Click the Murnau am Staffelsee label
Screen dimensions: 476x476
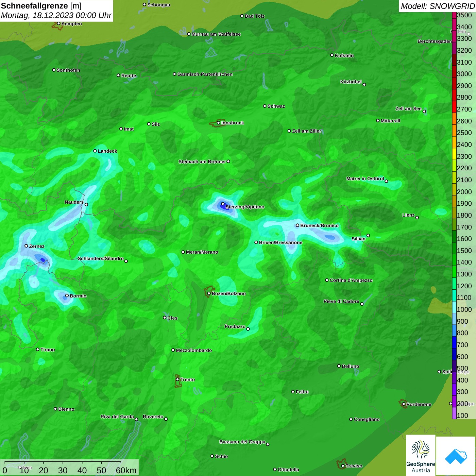point(216,34)
